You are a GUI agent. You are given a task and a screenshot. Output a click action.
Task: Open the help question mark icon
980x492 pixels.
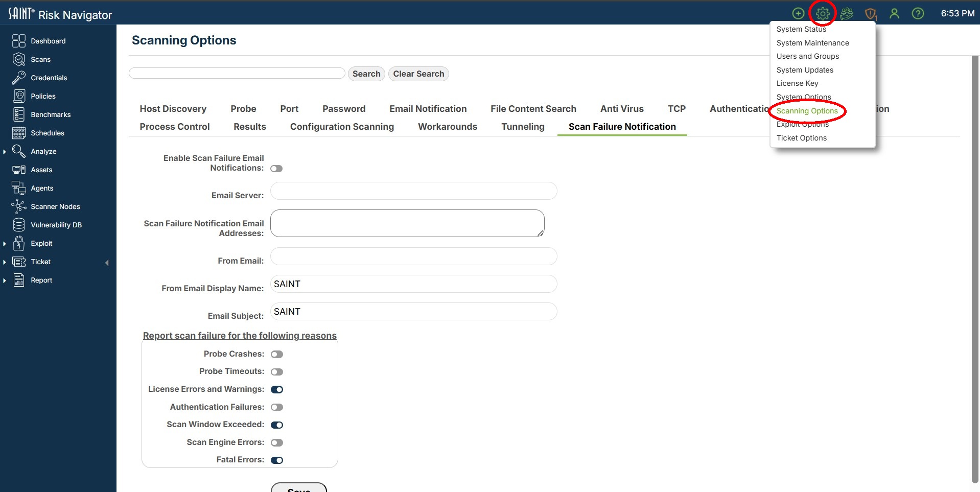[x=918, y=14]
